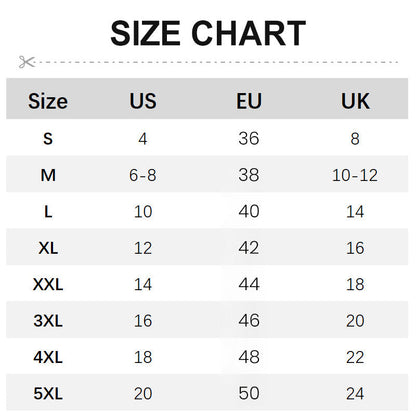Viewport: 416px width, 416px height.
Task: Click the dashed cut line
Action: pyautogui.click(x=218, y=62)
